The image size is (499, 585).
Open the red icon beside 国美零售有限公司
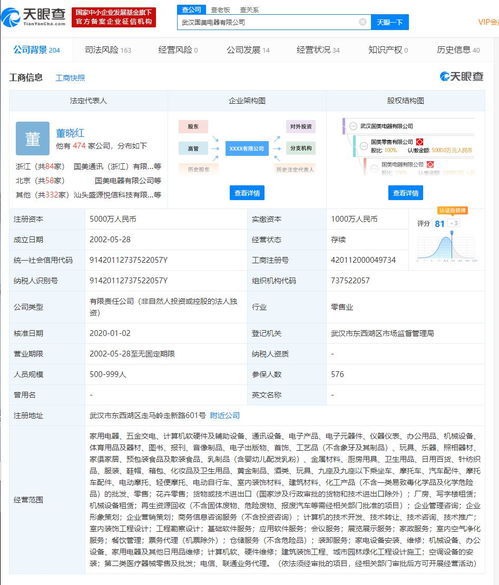[420, 142]
